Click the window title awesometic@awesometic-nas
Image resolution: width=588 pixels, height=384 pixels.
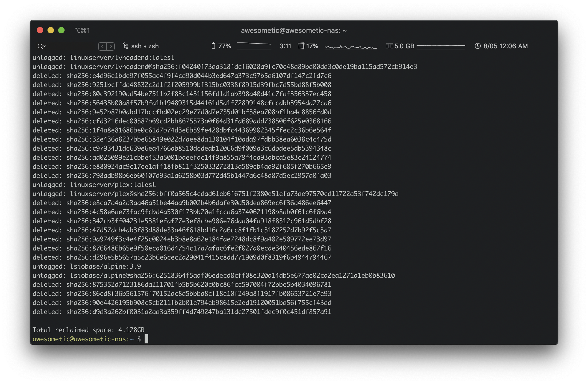293,30
